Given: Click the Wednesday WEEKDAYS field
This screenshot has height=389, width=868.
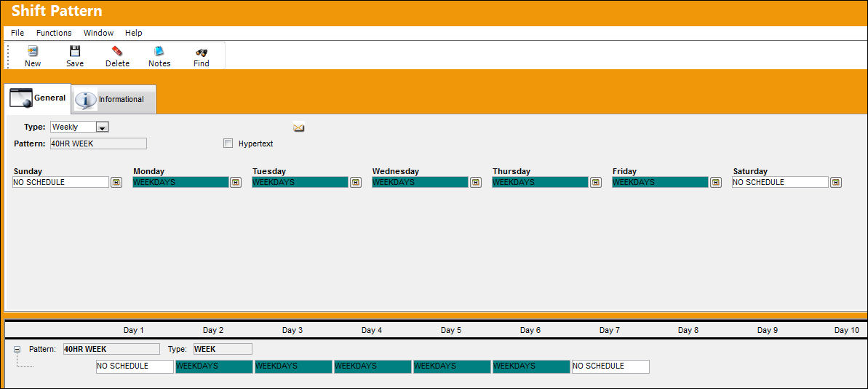Looking at the screenshot, I should click(420, 182).
